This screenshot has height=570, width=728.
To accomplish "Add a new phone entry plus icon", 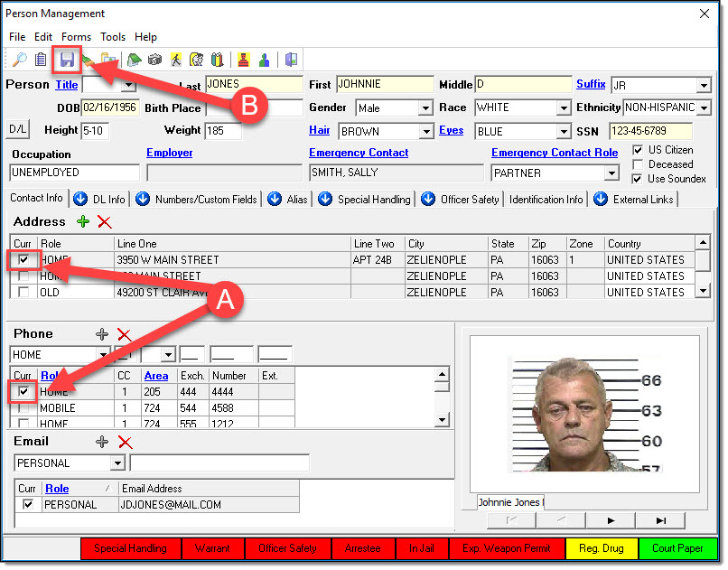I will pyautogui.click(x=102, y=334).
